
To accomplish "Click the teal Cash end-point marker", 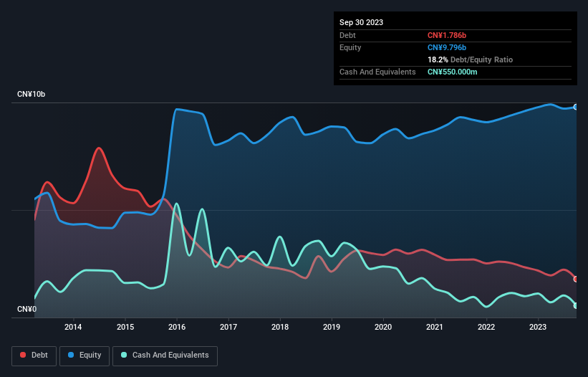I will click(576, 306).
